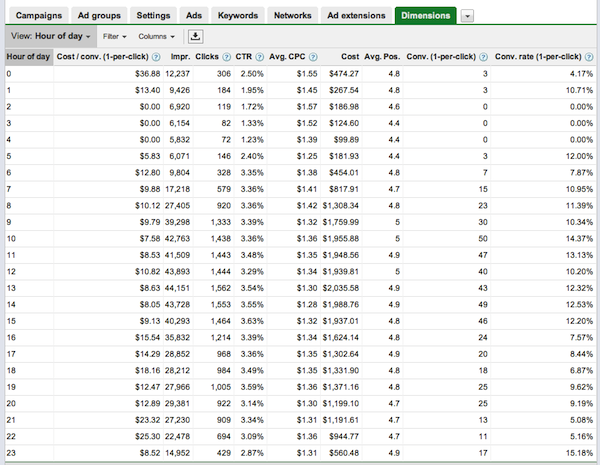Screen dimensions: 600x465
Task: Click cost value $1,308.34
Action: pyautogui.click(x=341, y=206)
